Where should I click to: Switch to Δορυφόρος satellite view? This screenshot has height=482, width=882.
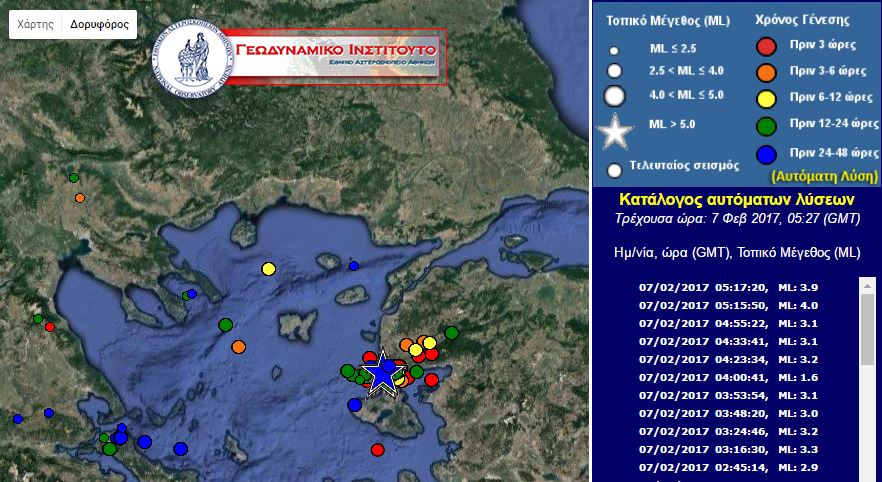99,25
